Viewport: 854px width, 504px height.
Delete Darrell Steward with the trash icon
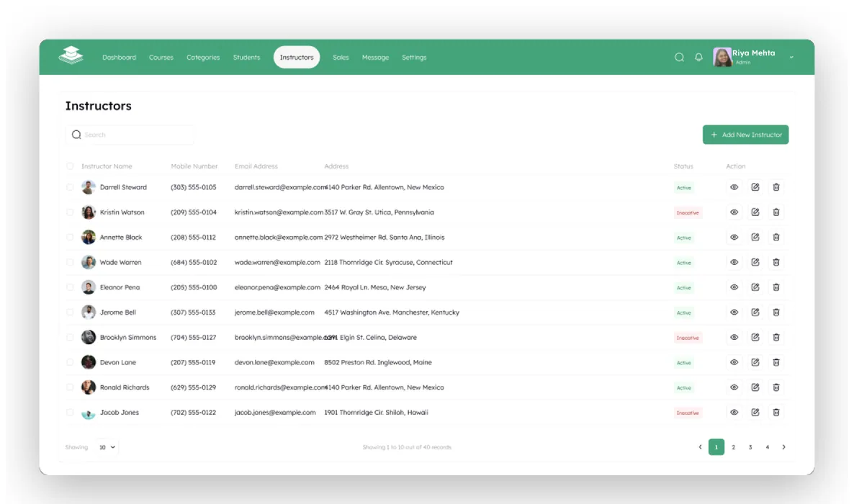[776, 187]
